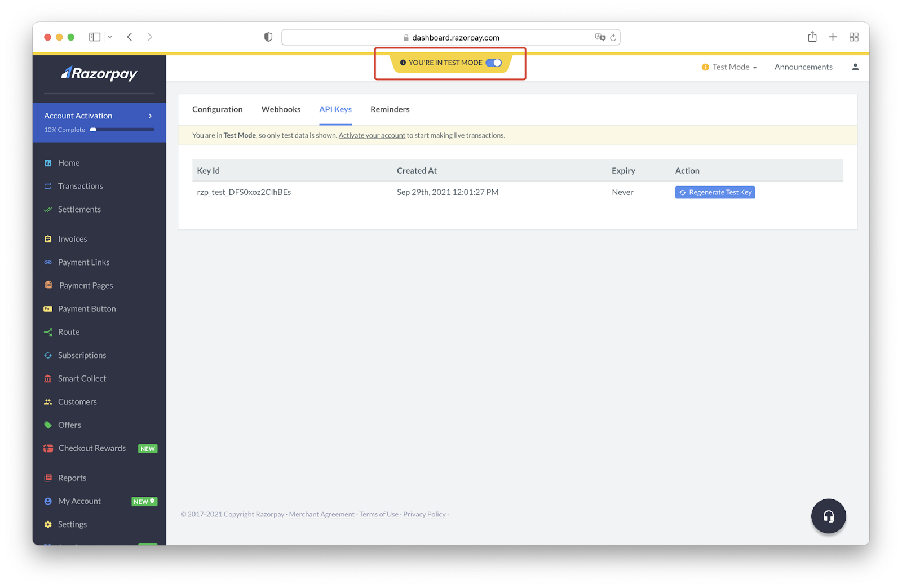Viewport: 902px width, 588px height.
Task: Open the Reminders tab
Action: point(390,109)
